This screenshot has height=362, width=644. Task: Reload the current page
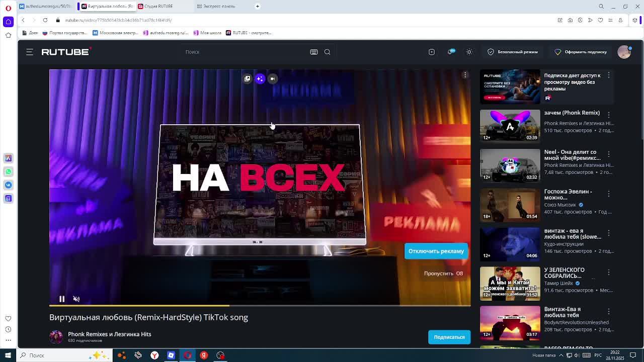coord(45,20)
